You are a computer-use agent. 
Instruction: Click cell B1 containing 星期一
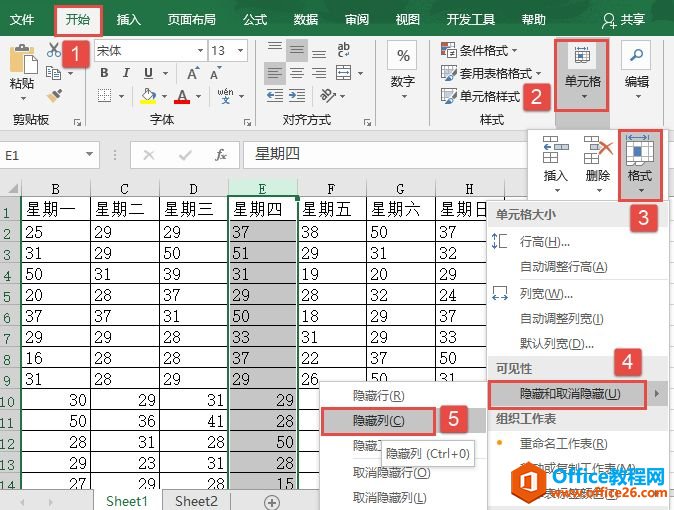click(x=55, y=209)
